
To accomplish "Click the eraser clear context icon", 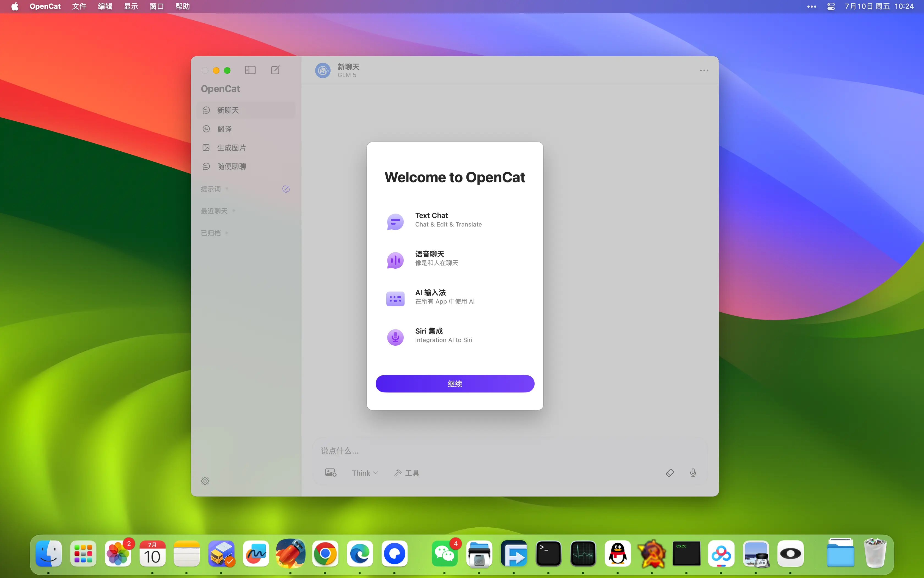I will tap(670, 473).
